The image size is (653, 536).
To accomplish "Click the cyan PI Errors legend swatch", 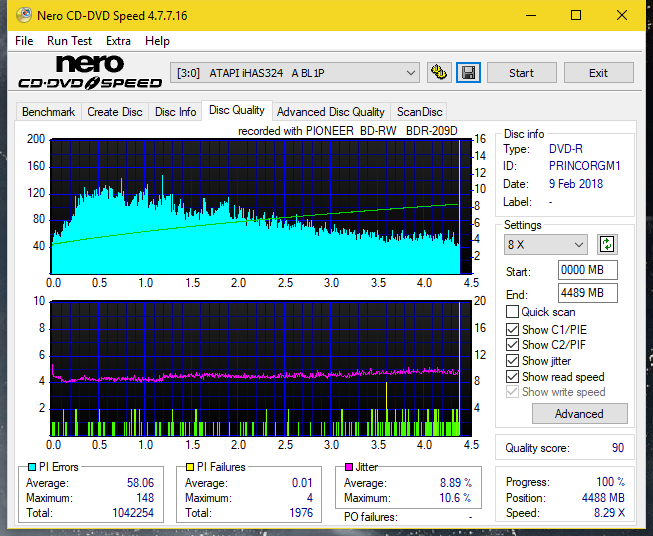I will [x=32, y=467].
